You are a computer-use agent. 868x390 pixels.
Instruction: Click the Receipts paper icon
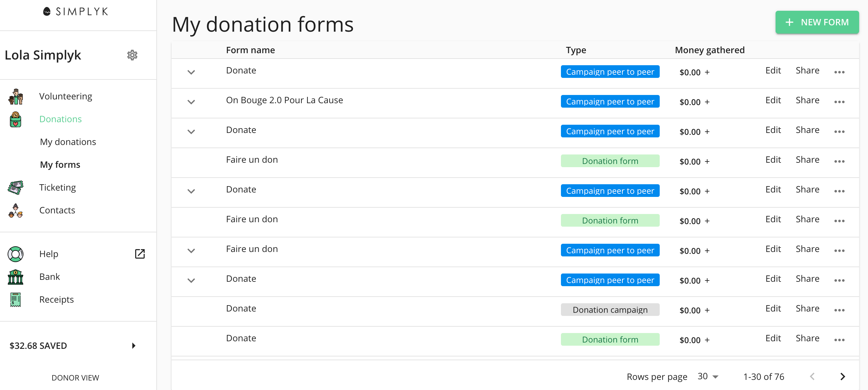16,300
